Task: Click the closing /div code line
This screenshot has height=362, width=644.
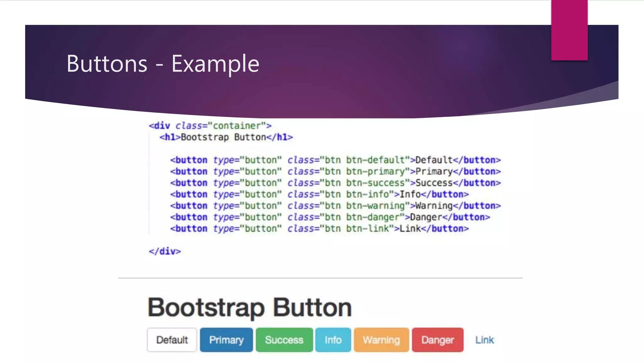Action: [165, 251]
